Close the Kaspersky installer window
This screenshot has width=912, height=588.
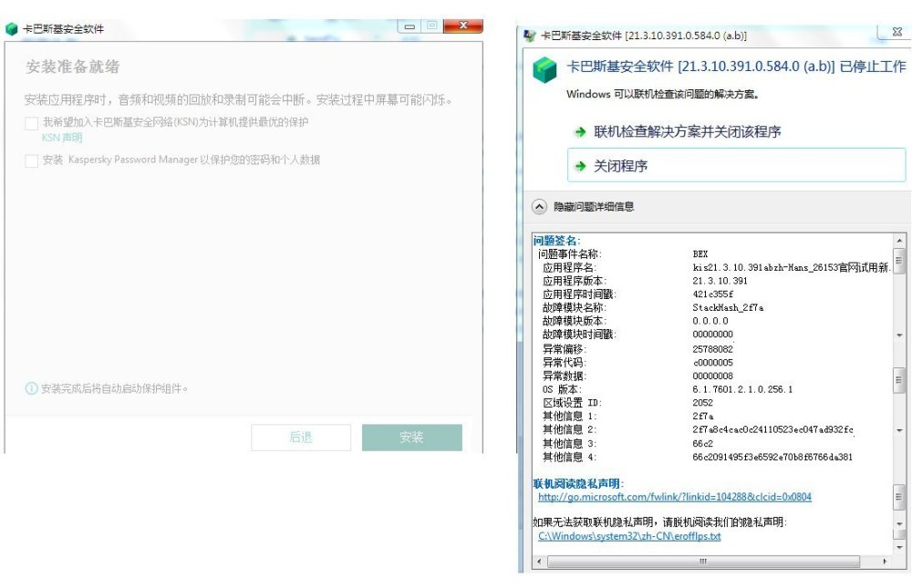pyautogui.click(x=463, y=26)
